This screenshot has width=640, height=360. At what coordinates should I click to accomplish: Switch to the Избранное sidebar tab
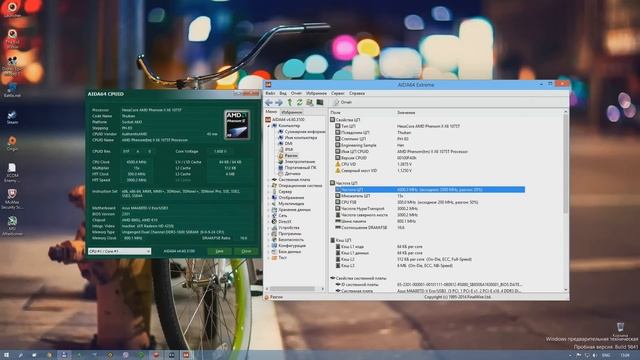pos(291,112)
